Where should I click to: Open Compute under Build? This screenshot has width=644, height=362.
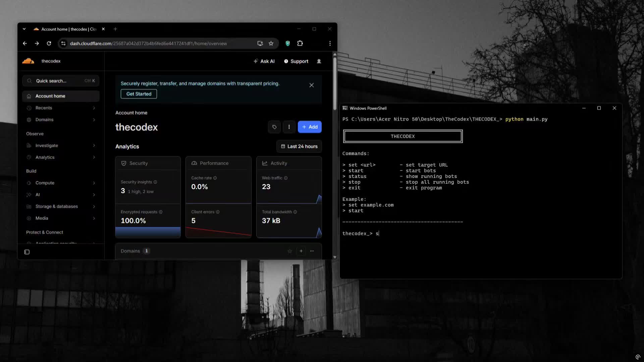click(45, 183)
